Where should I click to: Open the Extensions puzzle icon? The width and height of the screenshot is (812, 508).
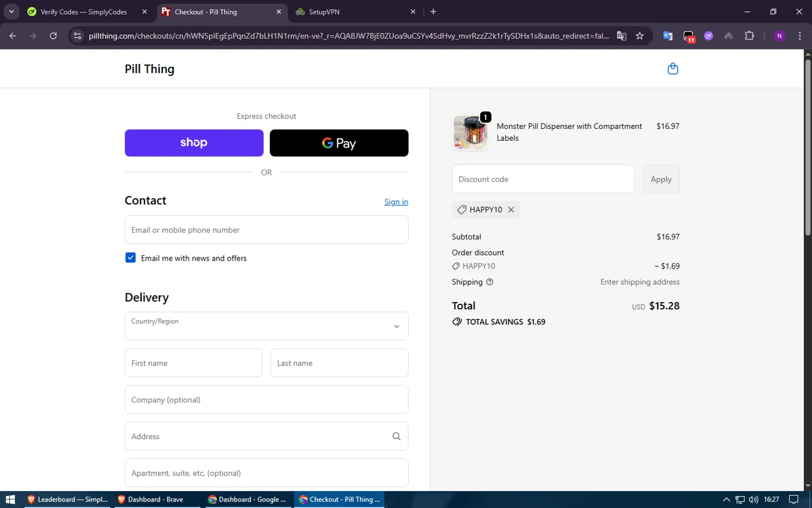coord(749,36)
